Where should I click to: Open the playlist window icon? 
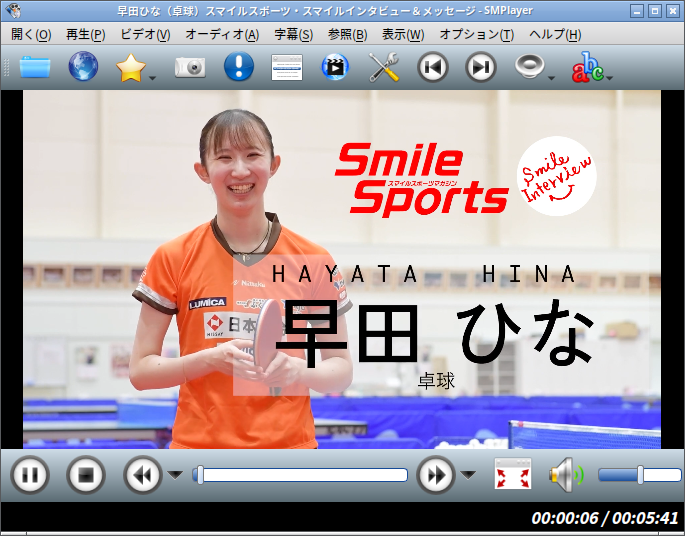287,67
